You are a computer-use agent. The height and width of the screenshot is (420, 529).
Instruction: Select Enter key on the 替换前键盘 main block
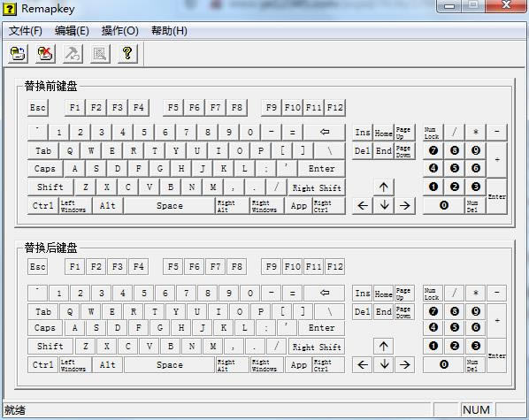321,169
